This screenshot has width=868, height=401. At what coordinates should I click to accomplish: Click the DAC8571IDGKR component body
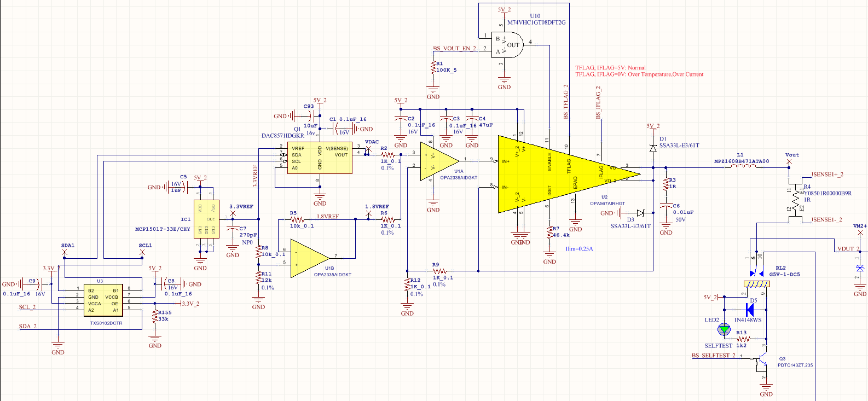tap(320, 158)
